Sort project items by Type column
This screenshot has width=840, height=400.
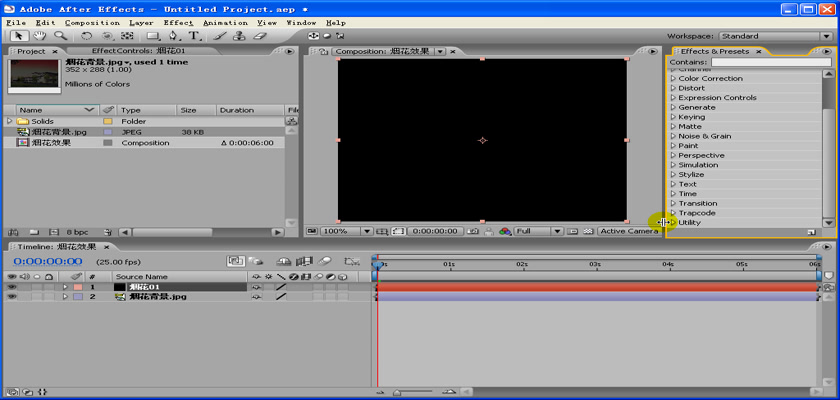point(146,110)
